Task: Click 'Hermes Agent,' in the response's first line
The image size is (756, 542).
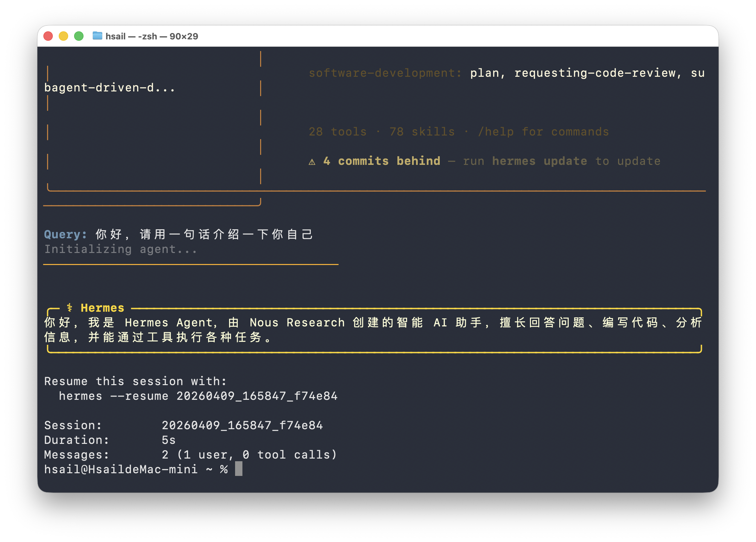Action: tap(172, 323)
